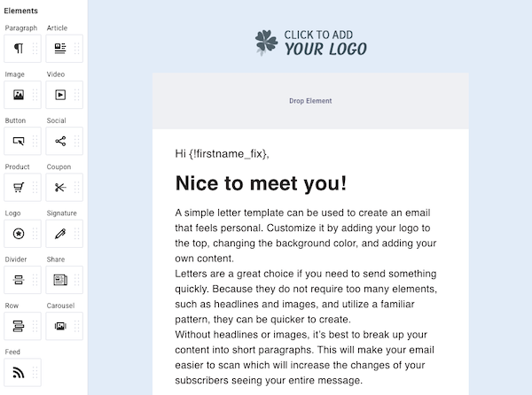Screen dimensions: 532x395
Task: Choose the Carousel element icon
Action: click(60, 326)
